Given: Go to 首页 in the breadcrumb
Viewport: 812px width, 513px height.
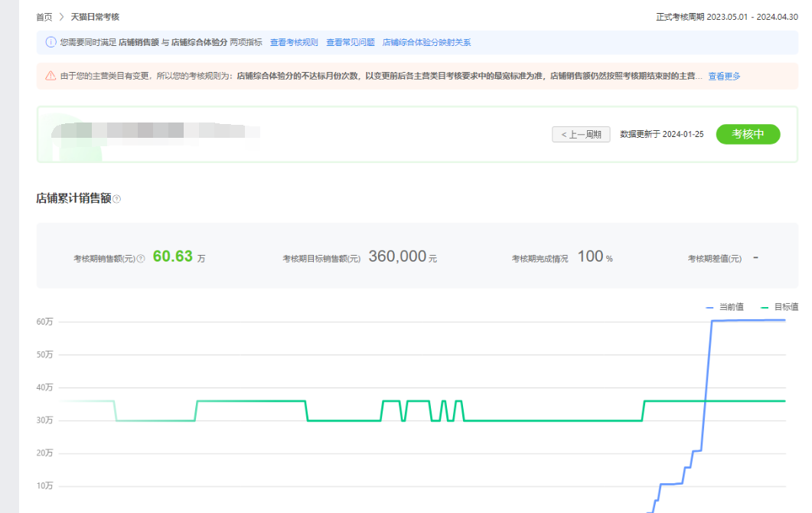Looking at the screenshot, I should 44,17.
